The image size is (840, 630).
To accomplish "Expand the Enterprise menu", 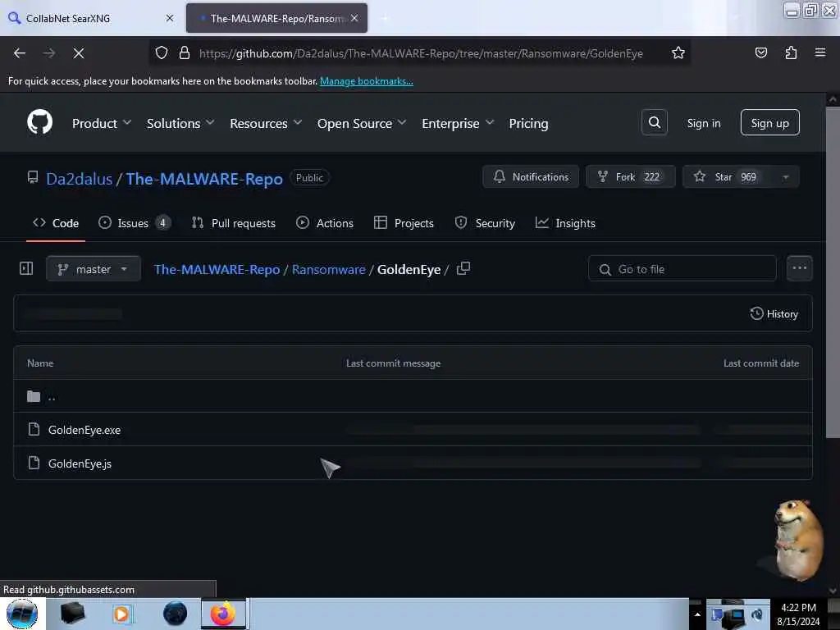I will [458, 123].
